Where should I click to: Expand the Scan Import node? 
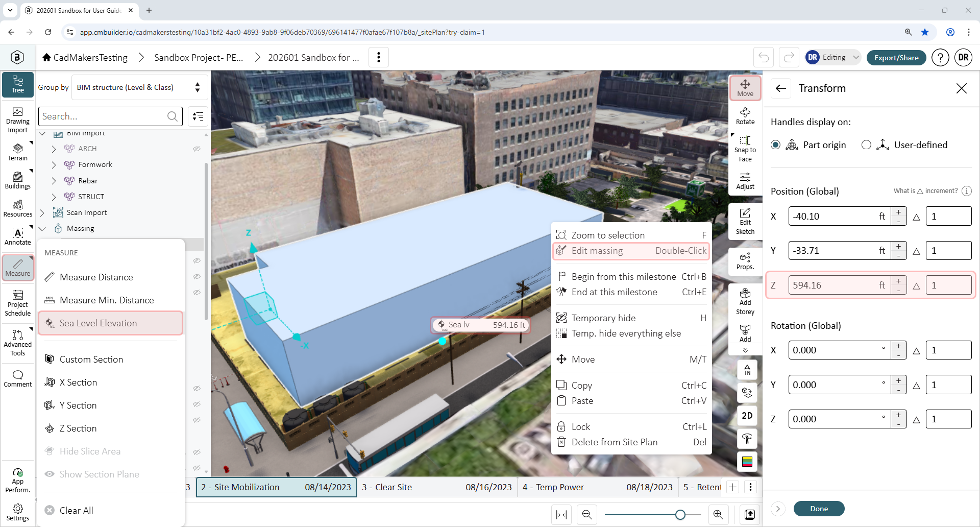42,212
